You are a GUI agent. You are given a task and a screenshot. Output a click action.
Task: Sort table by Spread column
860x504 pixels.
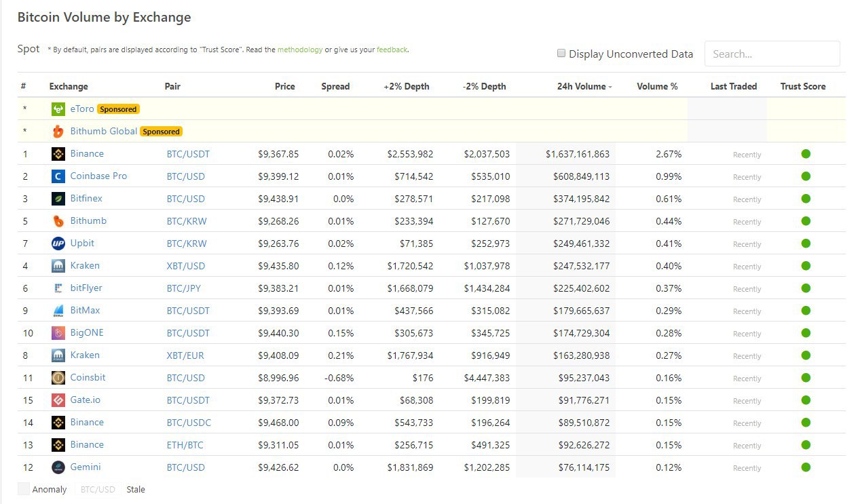tap(335, 86)
